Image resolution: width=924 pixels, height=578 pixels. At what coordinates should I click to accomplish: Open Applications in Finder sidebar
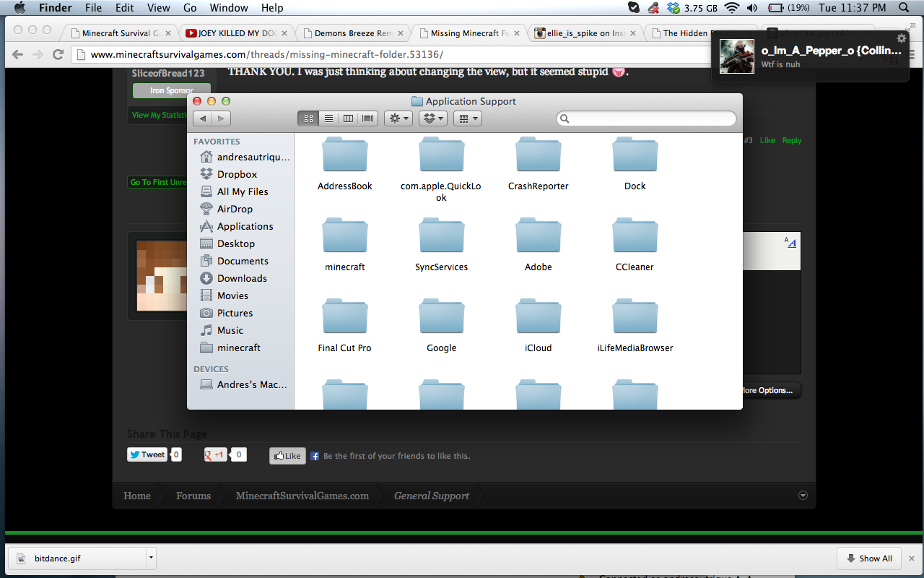(236, 226)
